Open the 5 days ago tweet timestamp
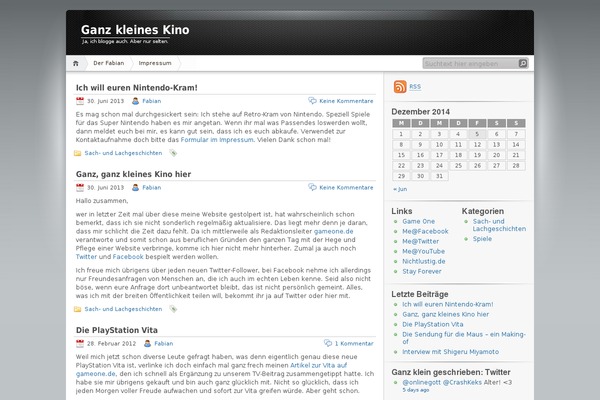This screenshot has width=600, height=400. coord(416,390)
